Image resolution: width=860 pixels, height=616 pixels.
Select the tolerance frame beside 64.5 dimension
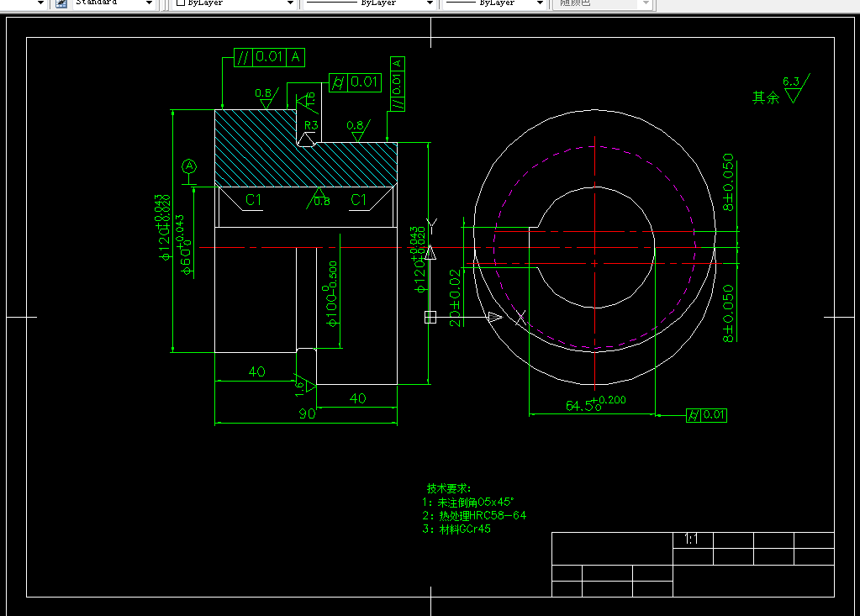tap(706, 415)
